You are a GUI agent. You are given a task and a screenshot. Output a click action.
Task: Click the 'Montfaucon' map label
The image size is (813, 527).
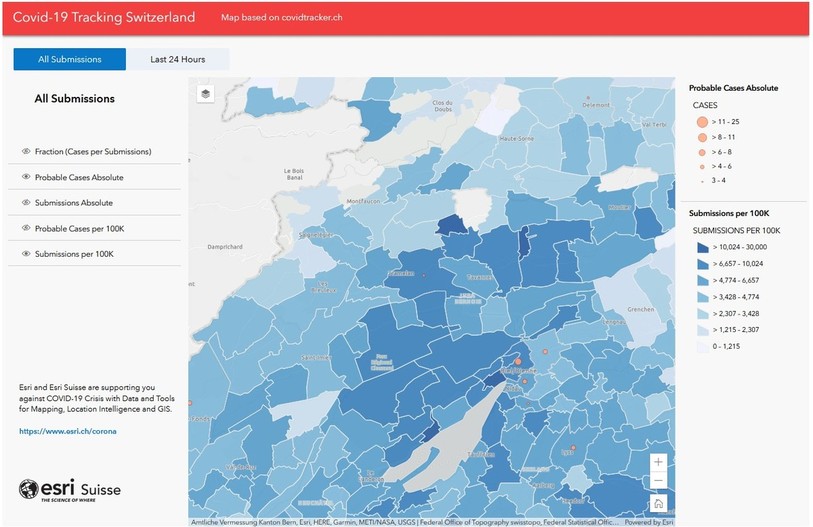pyautogui.click(x=363, y=201)
